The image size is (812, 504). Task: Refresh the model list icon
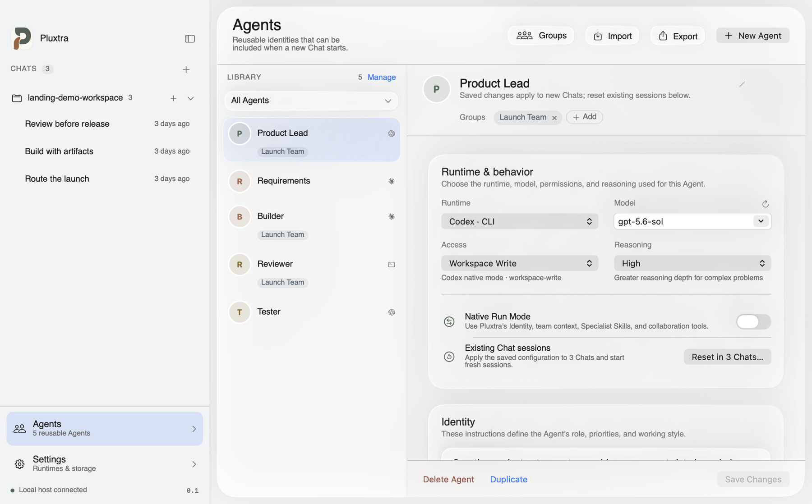tap(766, 204)
